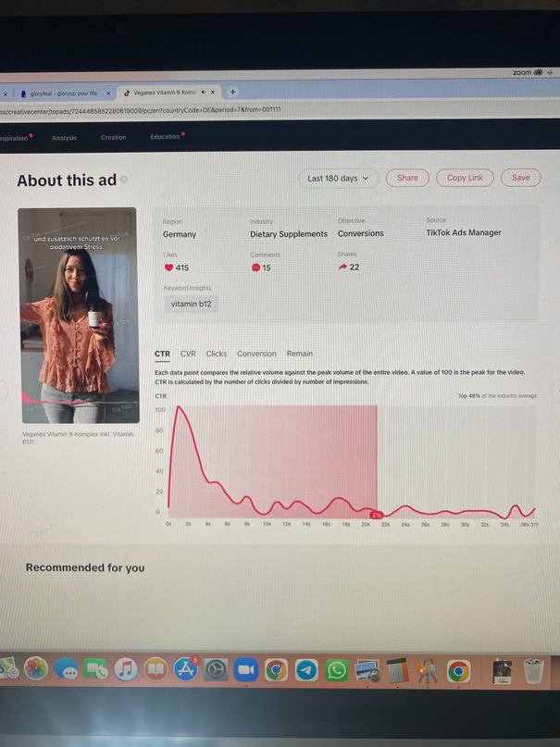This screenshot has width=560, height=747.
Task: Select the Clicks chart tab
Action: click(217, 354)
